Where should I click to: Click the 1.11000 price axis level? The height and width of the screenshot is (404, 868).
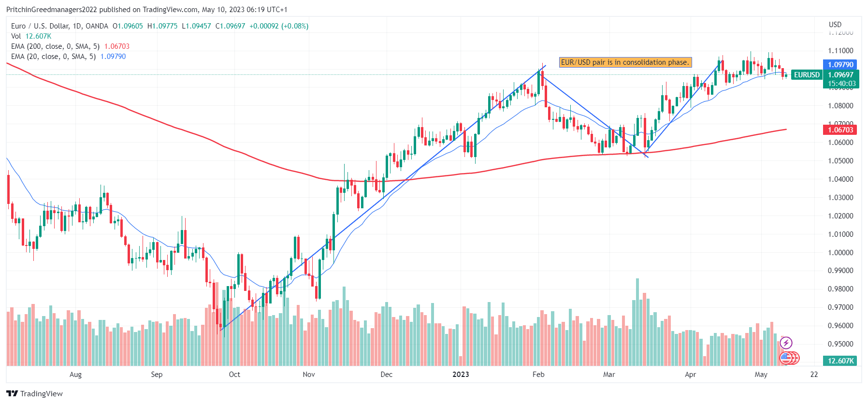coord(840,51)
